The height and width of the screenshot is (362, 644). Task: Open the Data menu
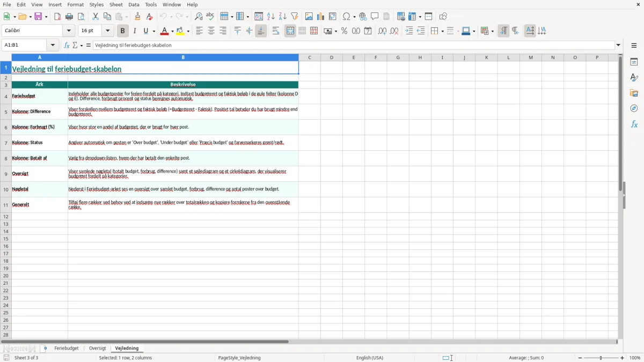click(x=134, y=4)
